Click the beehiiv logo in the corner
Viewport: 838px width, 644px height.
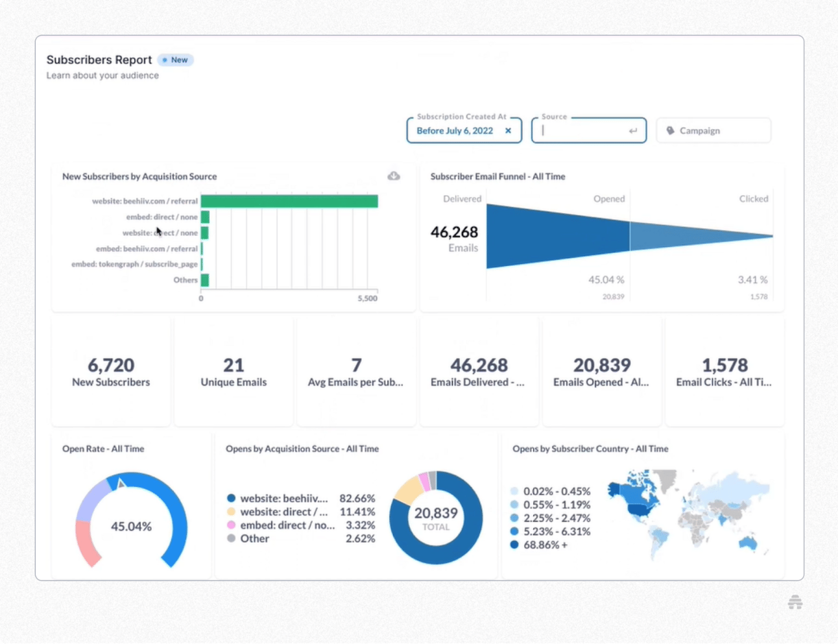(x=795, y=602)
